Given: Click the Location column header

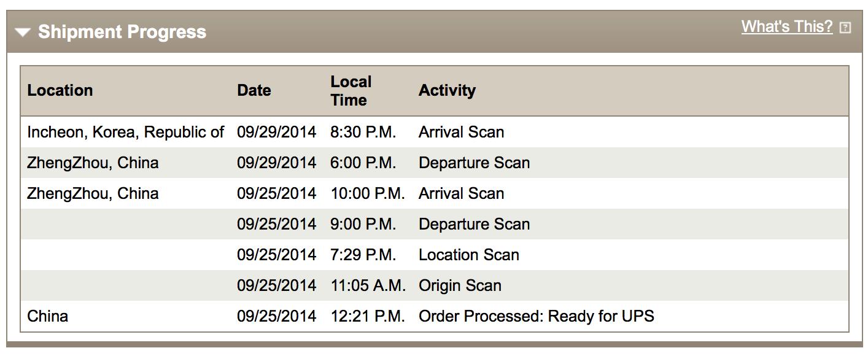Looking at the screenshot, I should 60,90.
